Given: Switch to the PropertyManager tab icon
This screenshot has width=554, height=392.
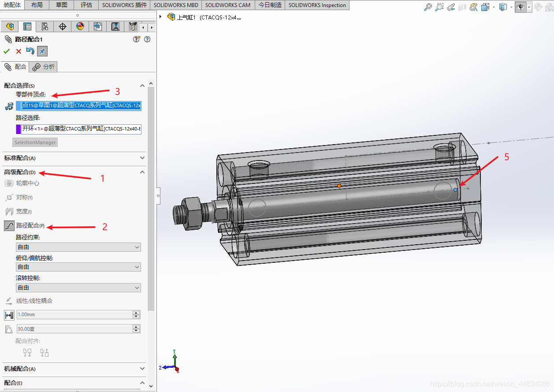Looking at the screenshot, I should [27, 26].
